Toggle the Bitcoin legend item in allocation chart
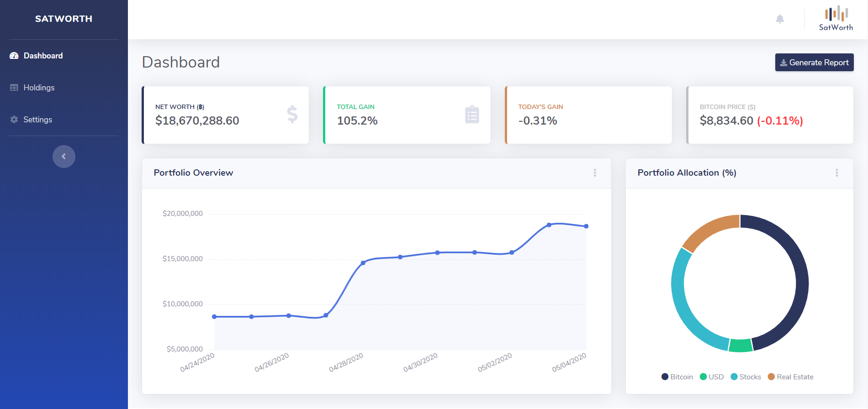The image size is (868, 409). (677, 377)
